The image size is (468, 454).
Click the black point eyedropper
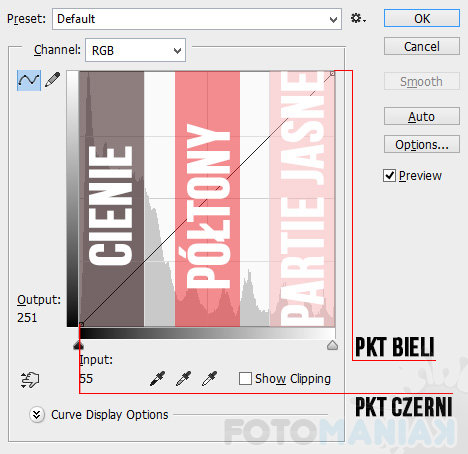coord(157,379)
